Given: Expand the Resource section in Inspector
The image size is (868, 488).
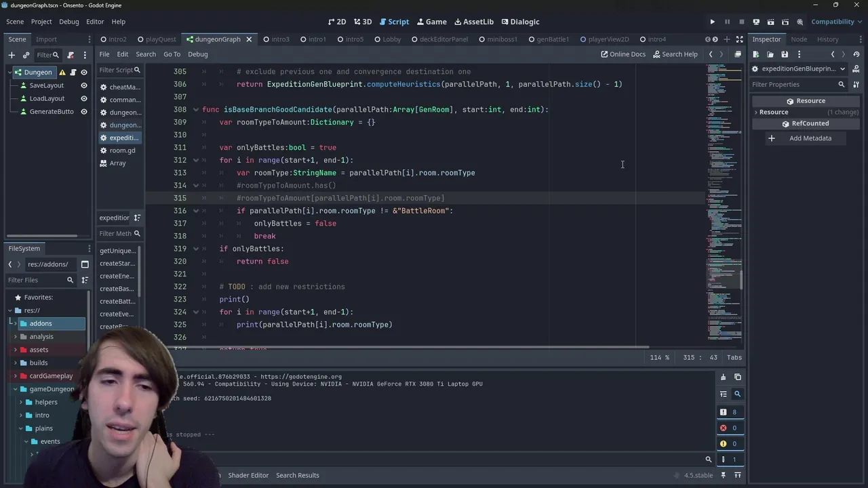Looking at the screenshot, I should (806, 112).
